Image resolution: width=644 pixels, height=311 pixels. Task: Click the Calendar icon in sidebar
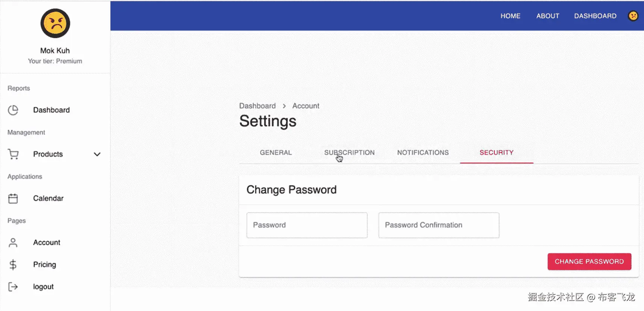point(13,199)
